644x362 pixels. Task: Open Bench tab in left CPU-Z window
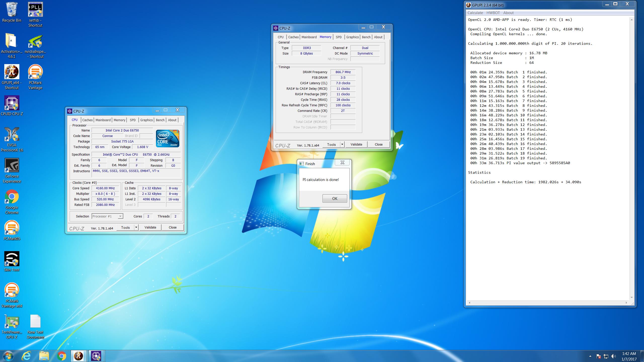tap(160, 120)
